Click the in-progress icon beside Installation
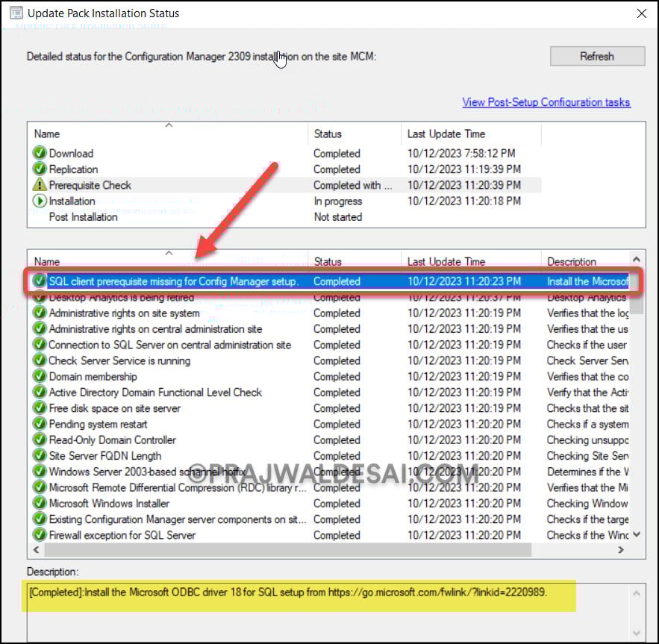The image size is (659, 644). tap(40, 201)
